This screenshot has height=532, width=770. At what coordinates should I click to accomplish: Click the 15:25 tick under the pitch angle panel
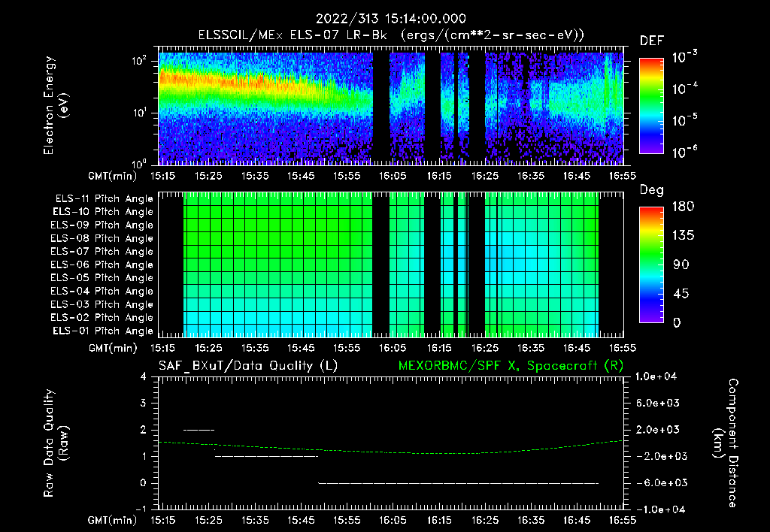point(208,349)
